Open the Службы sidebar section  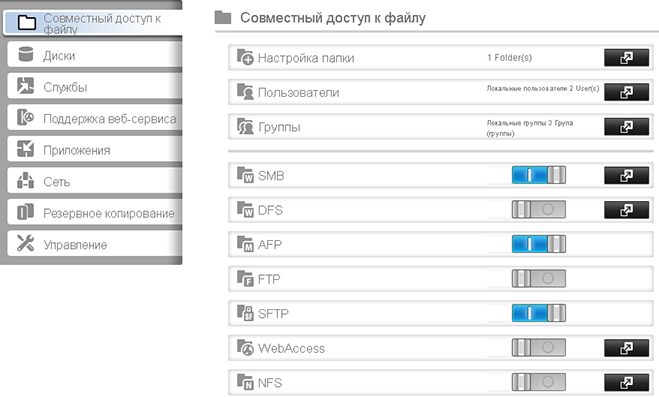[x=95, y=87]
